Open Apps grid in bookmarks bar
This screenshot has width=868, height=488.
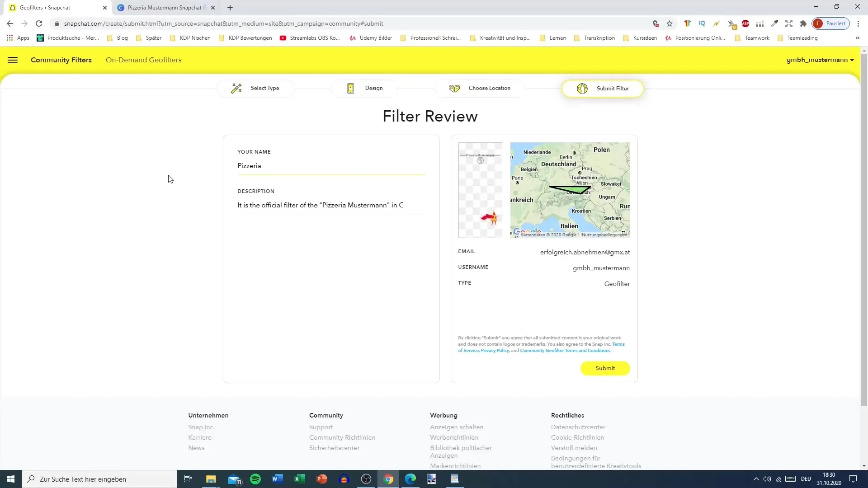(x=18, y=38)
